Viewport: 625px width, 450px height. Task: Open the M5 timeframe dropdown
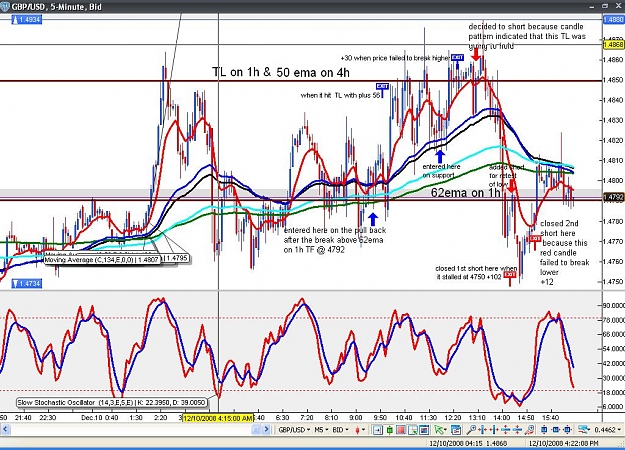(x=321, y=430)
